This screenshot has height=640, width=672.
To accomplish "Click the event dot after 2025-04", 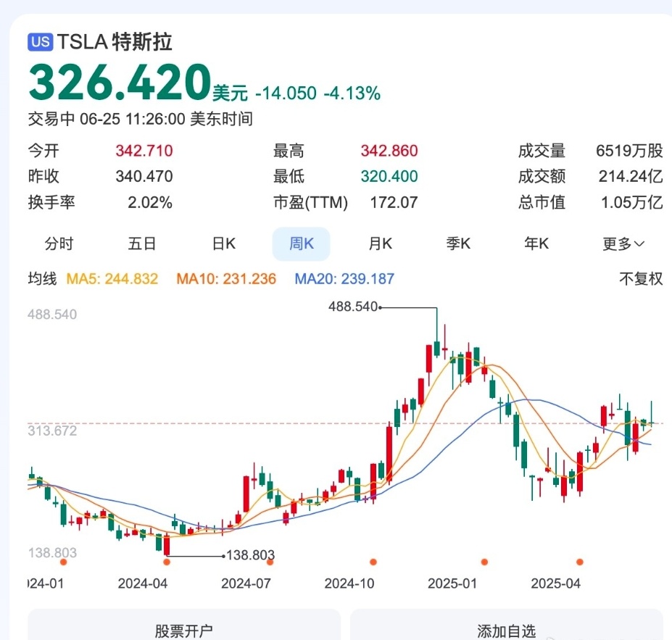I will (x=580, y=562).
